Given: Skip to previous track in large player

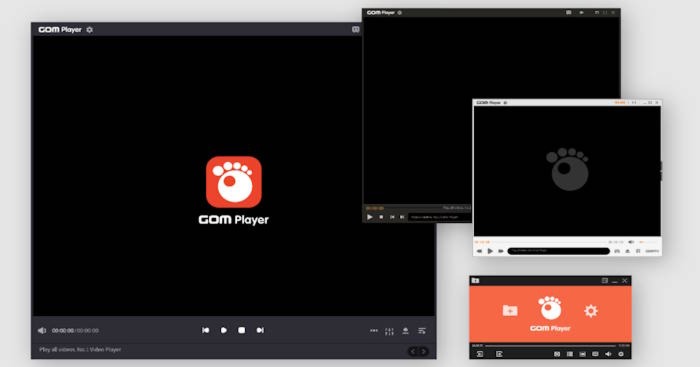Looking at the screenshot, I should [205, 330].
